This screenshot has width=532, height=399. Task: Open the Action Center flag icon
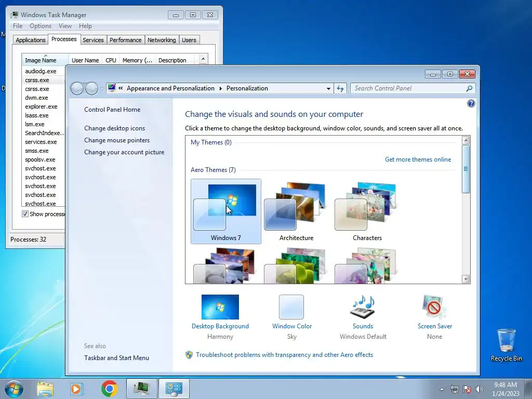point(467,389)
